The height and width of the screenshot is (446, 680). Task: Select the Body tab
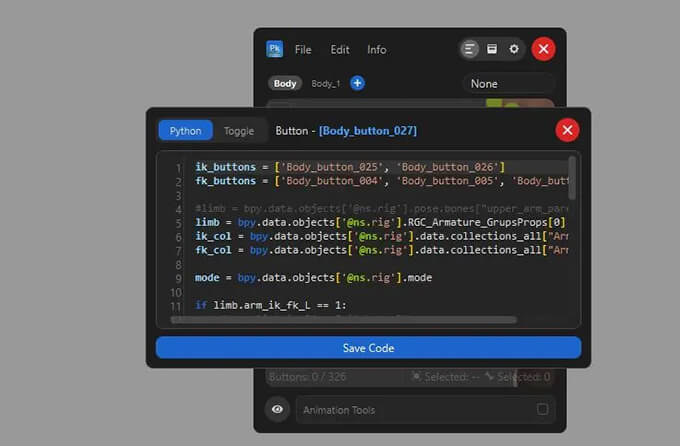(284, 83)
